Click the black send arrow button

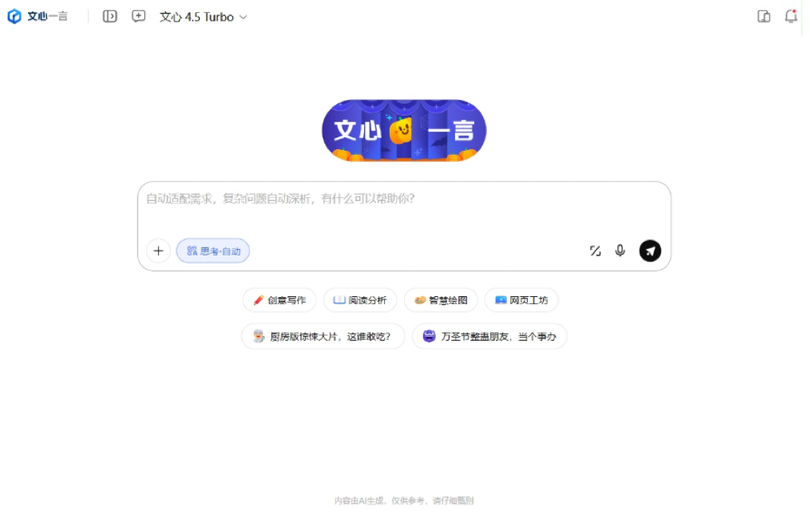(x=650, y=251)
